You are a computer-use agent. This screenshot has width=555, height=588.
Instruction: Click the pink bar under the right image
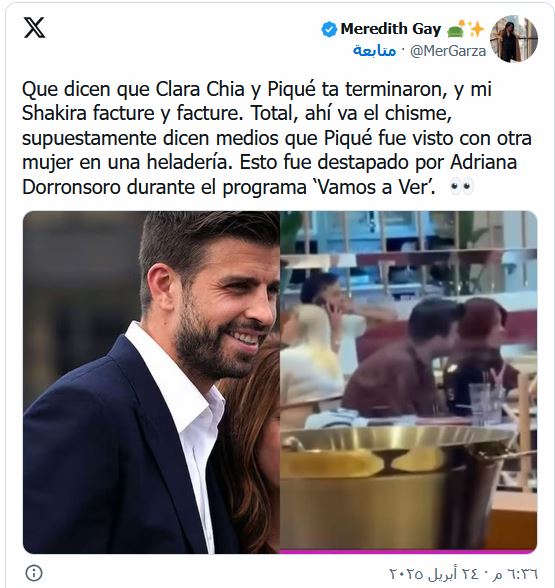[x=408, y=552]
